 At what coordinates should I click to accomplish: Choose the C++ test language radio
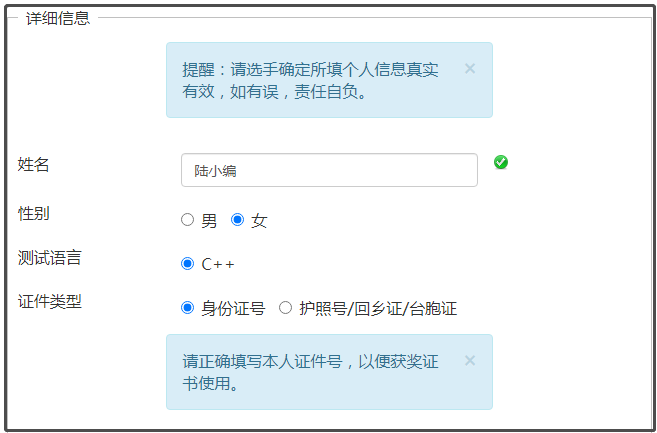[187, 264]
